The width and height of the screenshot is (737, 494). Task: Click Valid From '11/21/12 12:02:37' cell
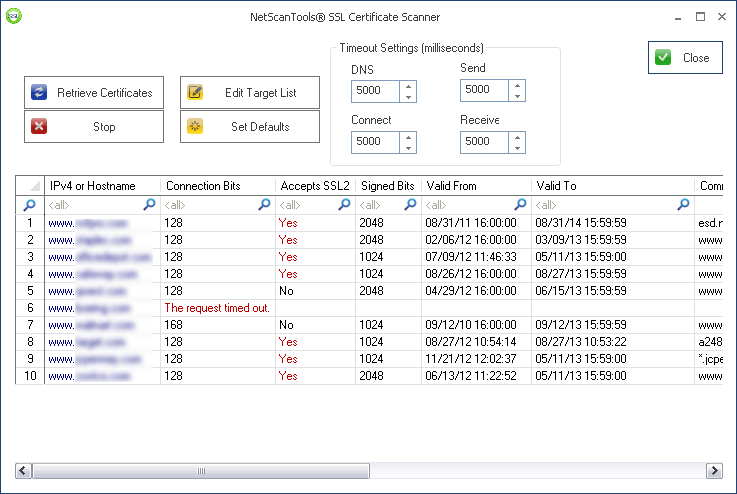[x=476, y=359]
